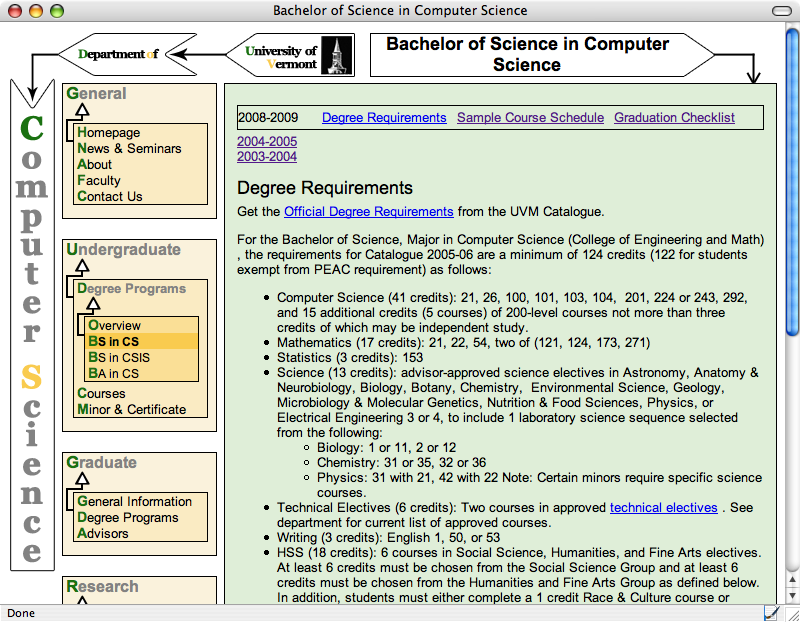Open undergraduate Courses page
800x622 pixels.
[x=101, y=393]
